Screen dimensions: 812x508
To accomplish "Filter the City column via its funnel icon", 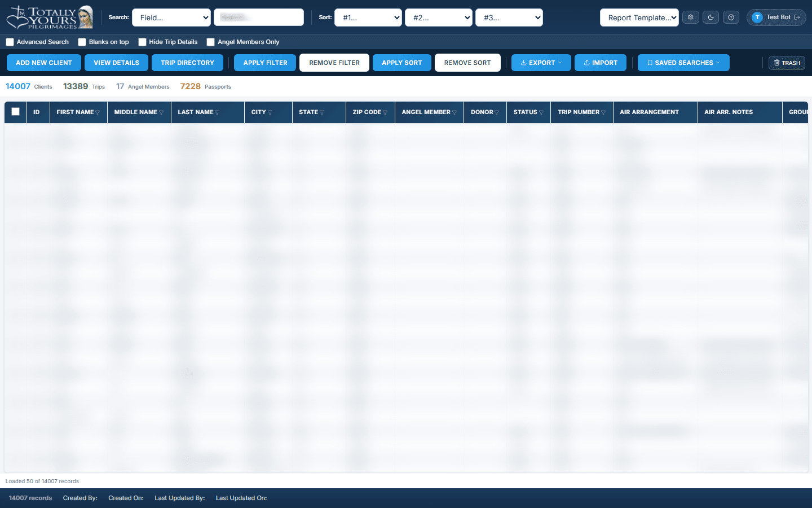I will [270, 112].
